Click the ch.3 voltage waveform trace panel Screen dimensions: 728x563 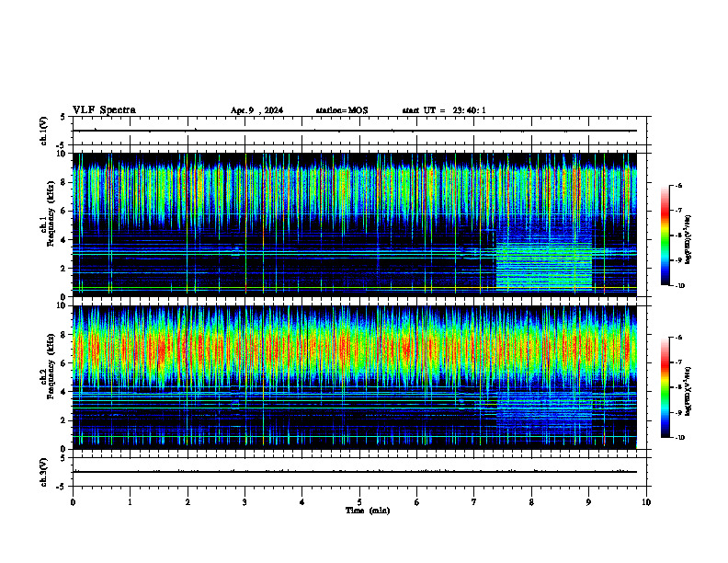point(359,472)
